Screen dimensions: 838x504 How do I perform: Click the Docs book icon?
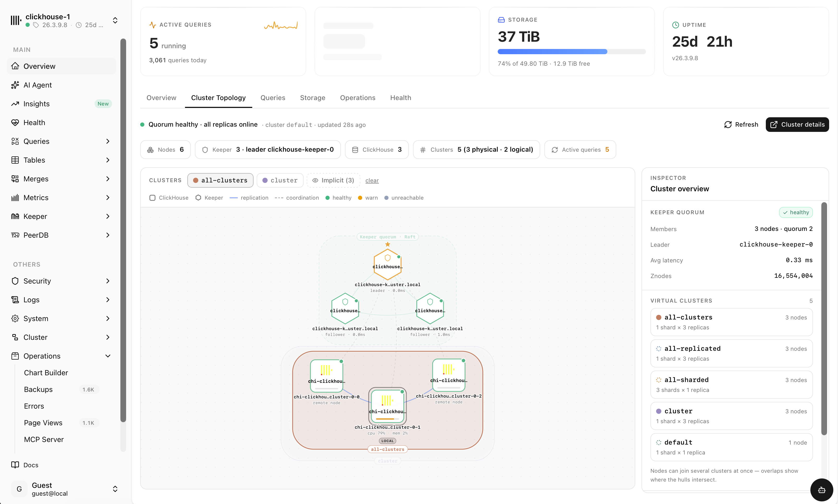click(x=15, y=465)
